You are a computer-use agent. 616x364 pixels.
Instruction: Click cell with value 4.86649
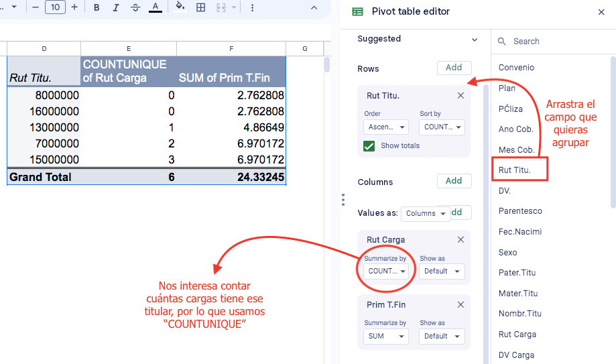pos(231,128)
